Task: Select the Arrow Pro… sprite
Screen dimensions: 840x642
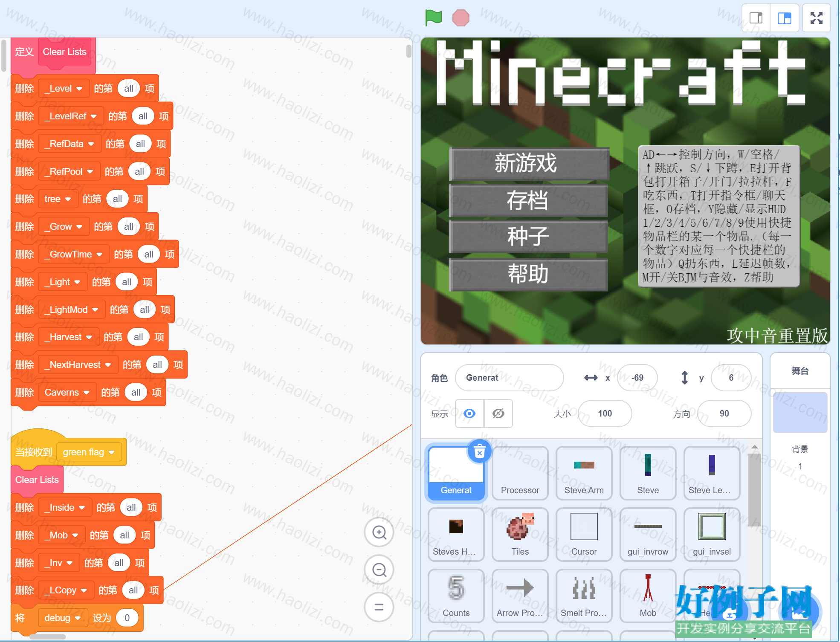Action: (520, 596)
